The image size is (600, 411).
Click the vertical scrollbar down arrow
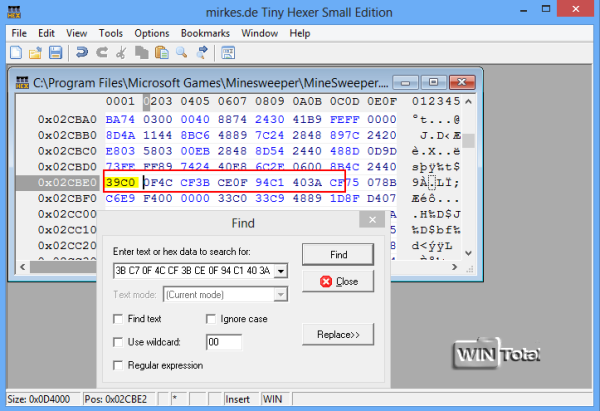(469, 253)
